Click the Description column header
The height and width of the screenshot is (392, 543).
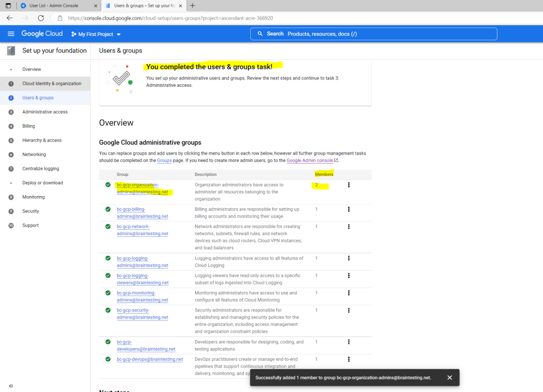pos(205,174)
